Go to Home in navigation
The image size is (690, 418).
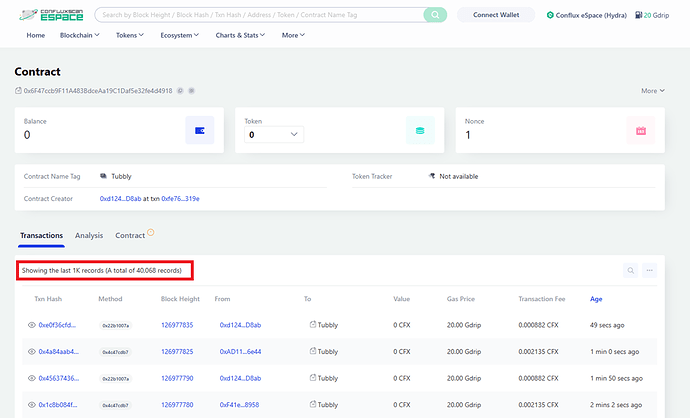36,35
